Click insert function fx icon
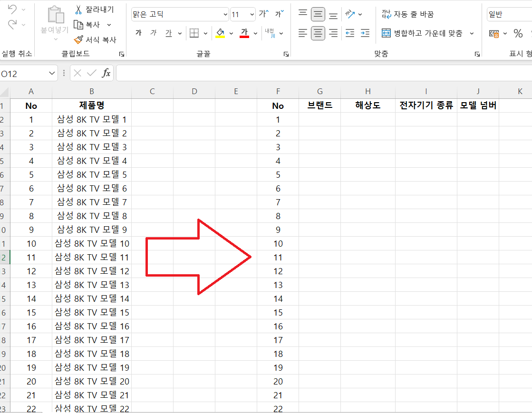The image size is (532, 413). pyautogui.click(x=106, y=73)
